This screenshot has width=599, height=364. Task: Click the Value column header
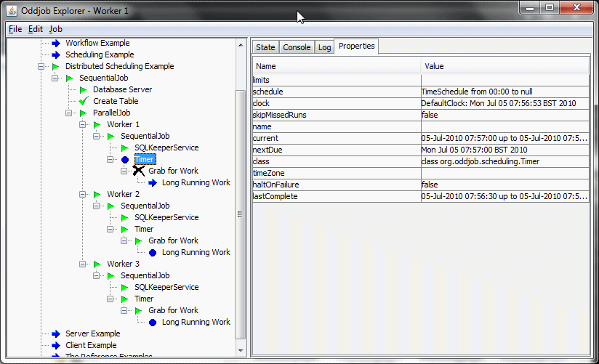(504, 66)
